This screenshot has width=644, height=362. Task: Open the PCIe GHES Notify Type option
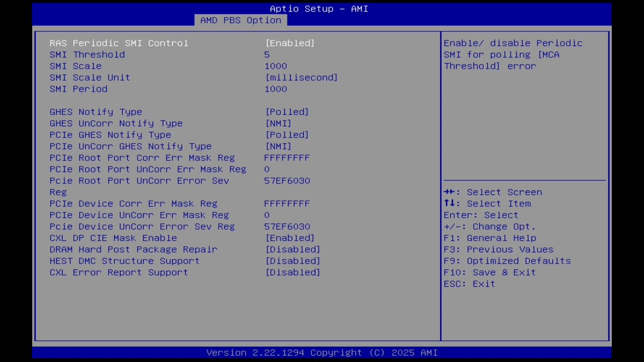click(287, 135)
